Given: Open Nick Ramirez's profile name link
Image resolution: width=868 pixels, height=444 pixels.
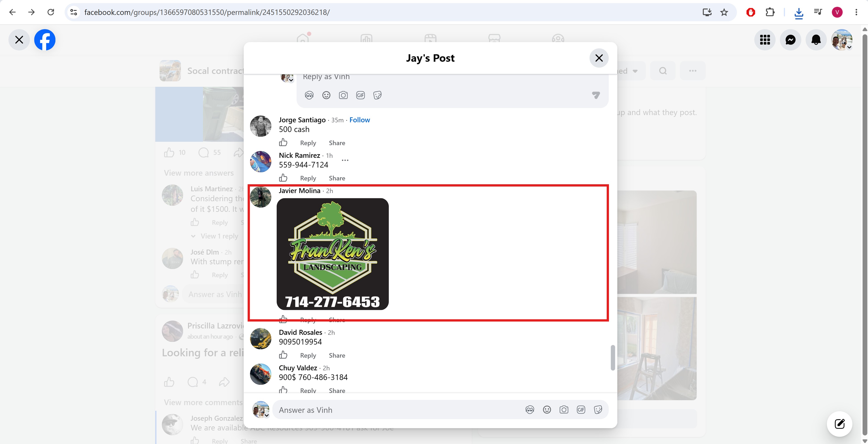Looking at the screenshot, I should point(300,155).
